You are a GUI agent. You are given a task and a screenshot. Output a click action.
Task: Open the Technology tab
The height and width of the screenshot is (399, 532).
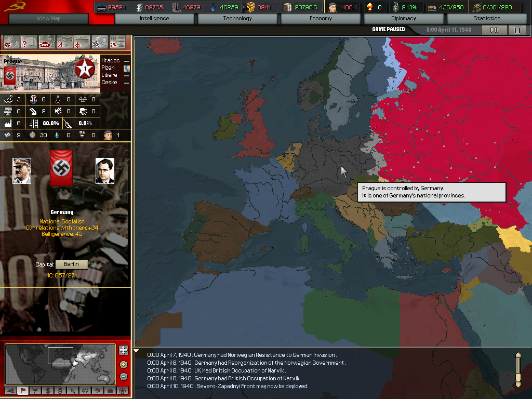pos(237,18)
